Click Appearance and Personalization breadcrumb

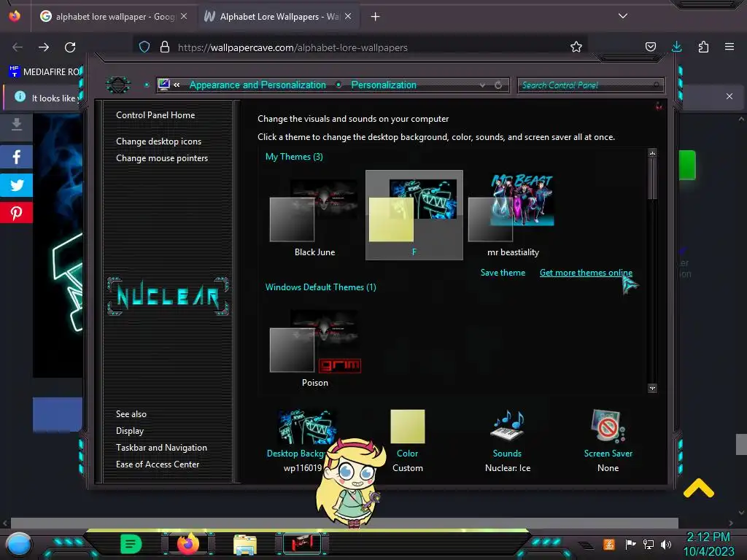258,85
